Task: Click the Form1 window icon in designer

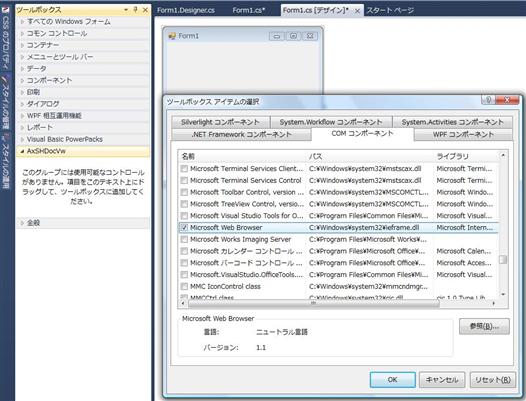Action: coord(172,36)
